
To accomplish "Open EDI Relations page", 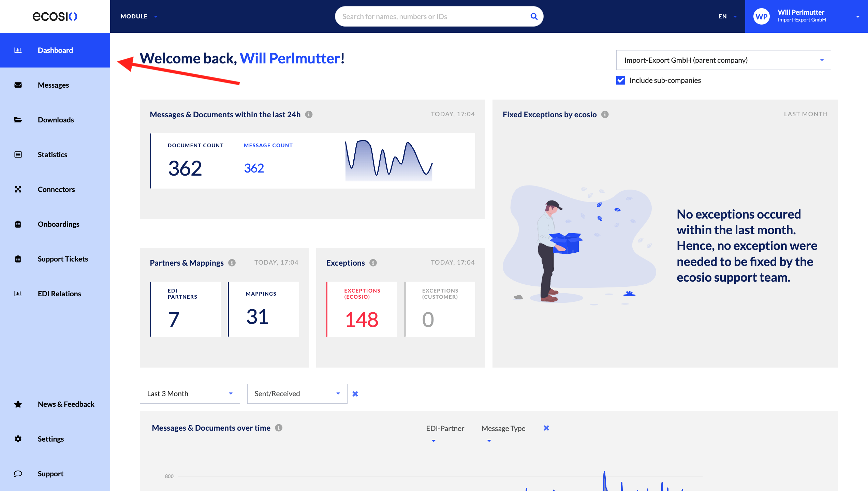I will 55,294.
